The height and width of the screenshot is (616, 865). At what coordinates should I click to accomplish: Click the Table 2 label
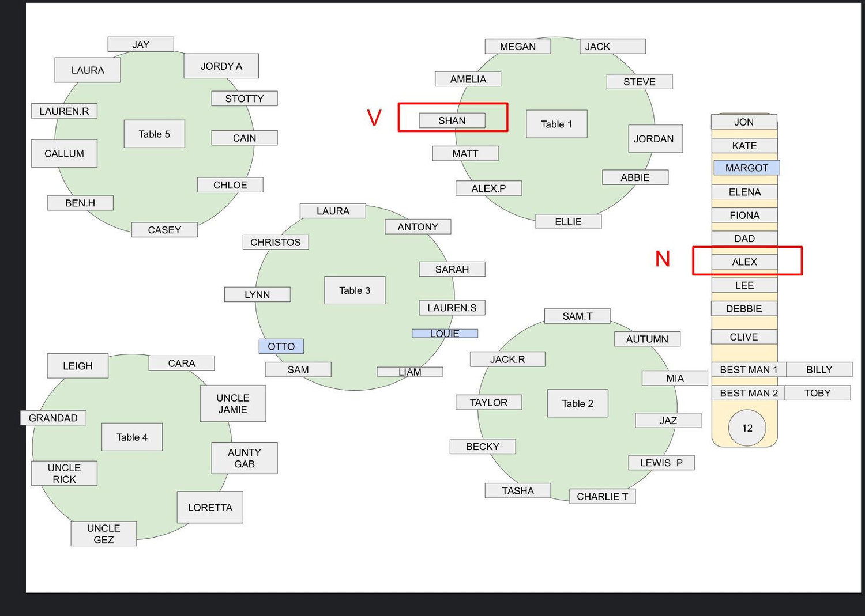[578, 403]
